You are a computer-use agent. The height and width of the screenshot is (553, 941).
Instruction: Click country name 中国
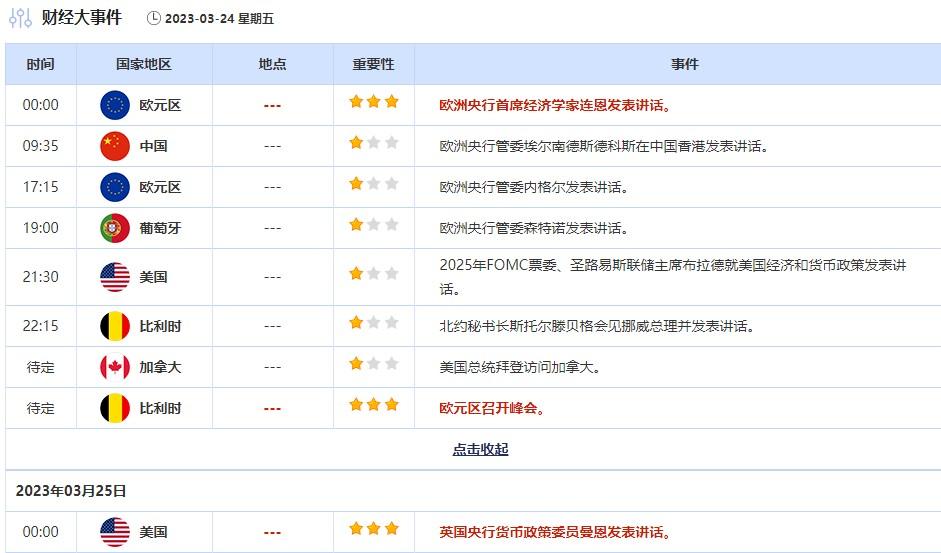click(153, 146)
